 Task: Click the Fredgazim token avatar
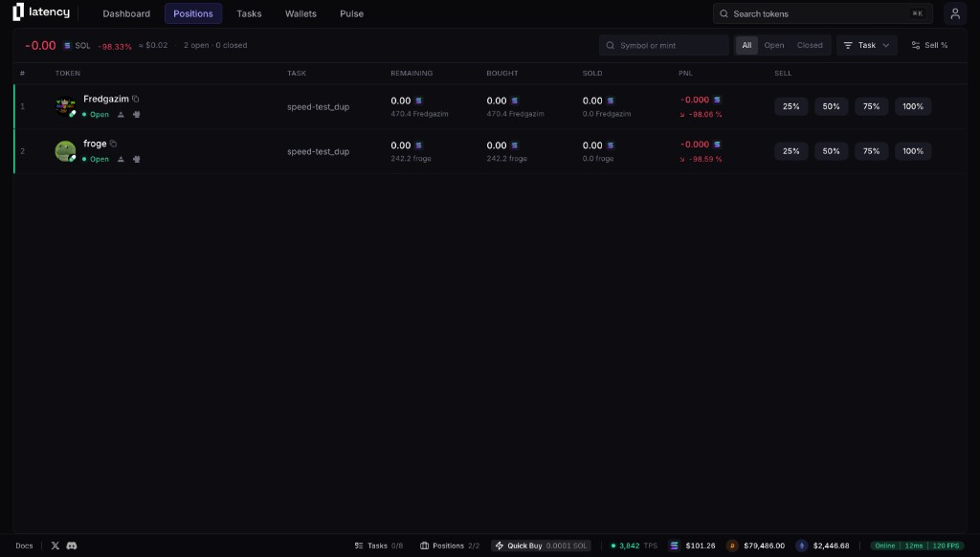pos(65,106)
